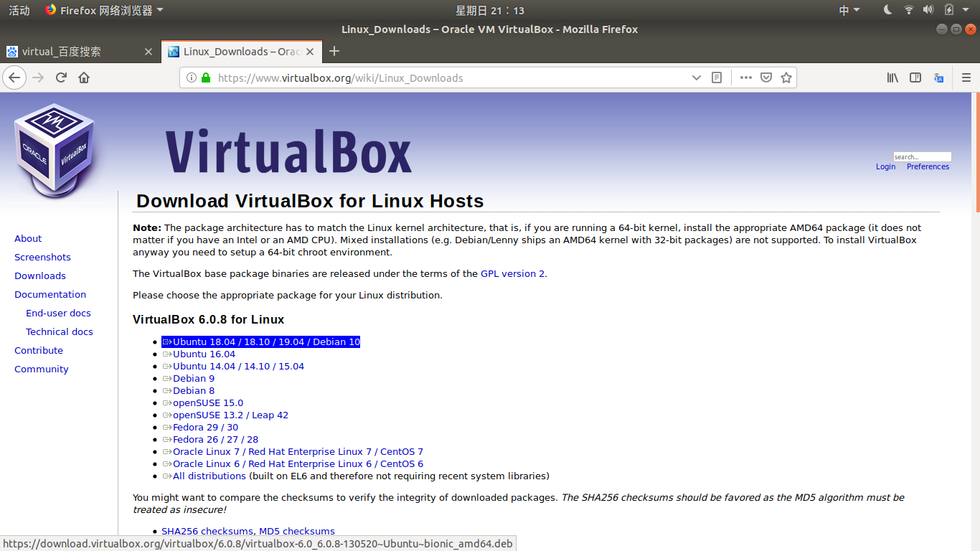Screen dimensions: 980x551
Task: Open the GPL version 2 link
Action: (x=513, y=273)
